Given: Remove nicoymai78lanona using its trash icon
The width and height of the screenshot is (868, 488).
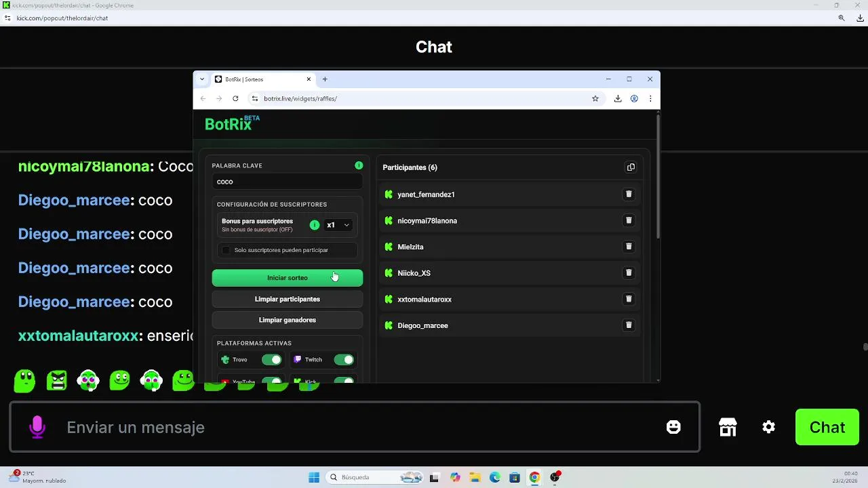Looking at the screenshot, I should pyautogui.click(x=629, y=220).
